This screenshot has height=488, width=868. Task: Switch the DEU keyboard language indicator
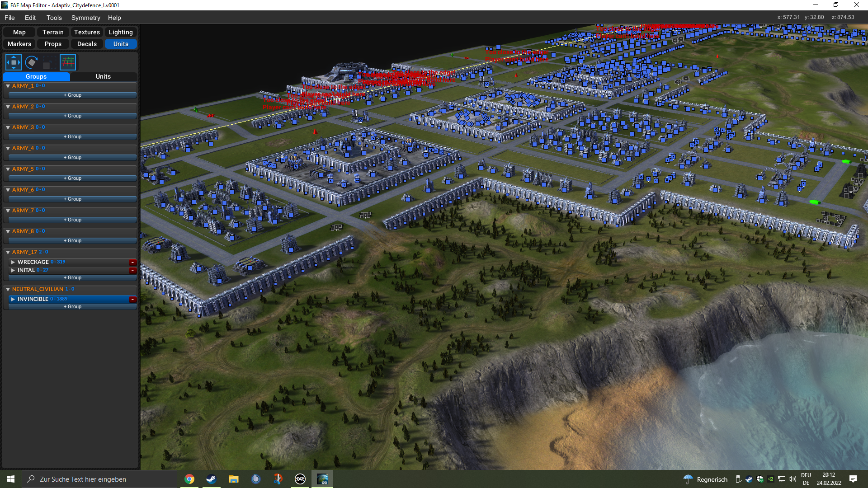click(x=806, y=479)
